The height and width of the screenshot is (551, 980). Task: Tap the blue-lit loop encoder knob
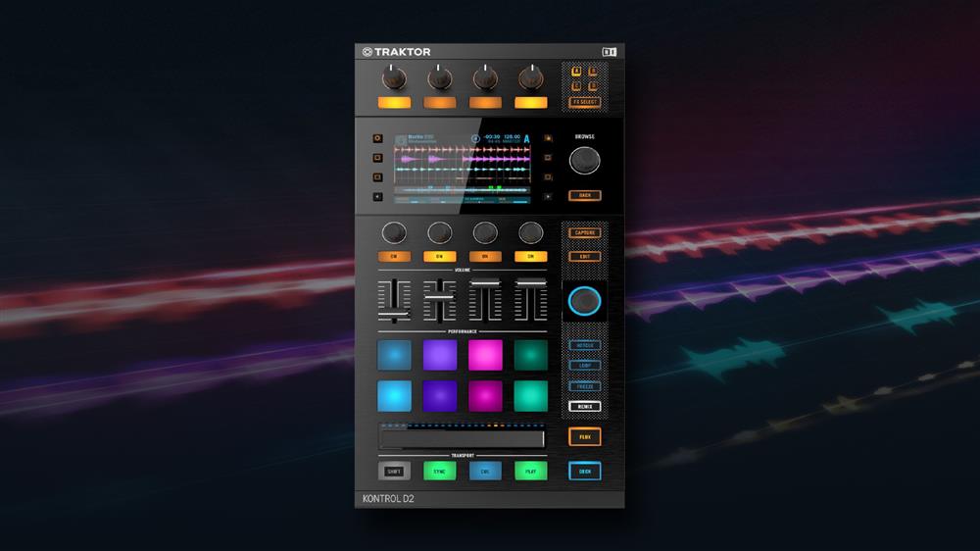584,301
